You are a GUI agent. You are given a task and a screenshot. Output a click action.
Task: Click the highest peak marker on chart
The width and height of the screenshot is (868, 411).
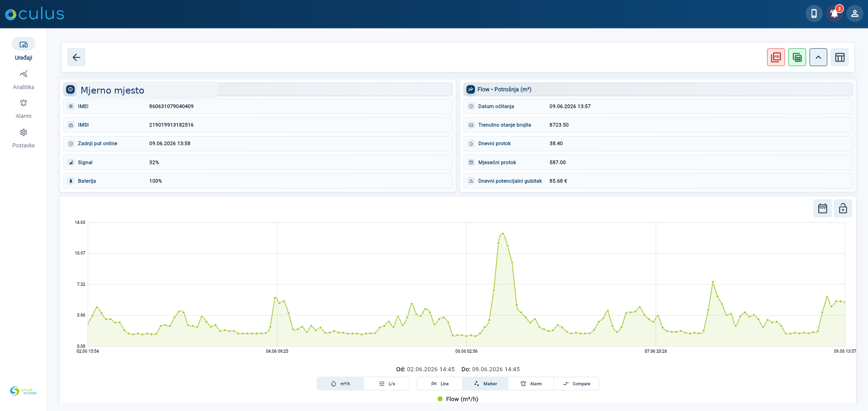tap(503, 234)
